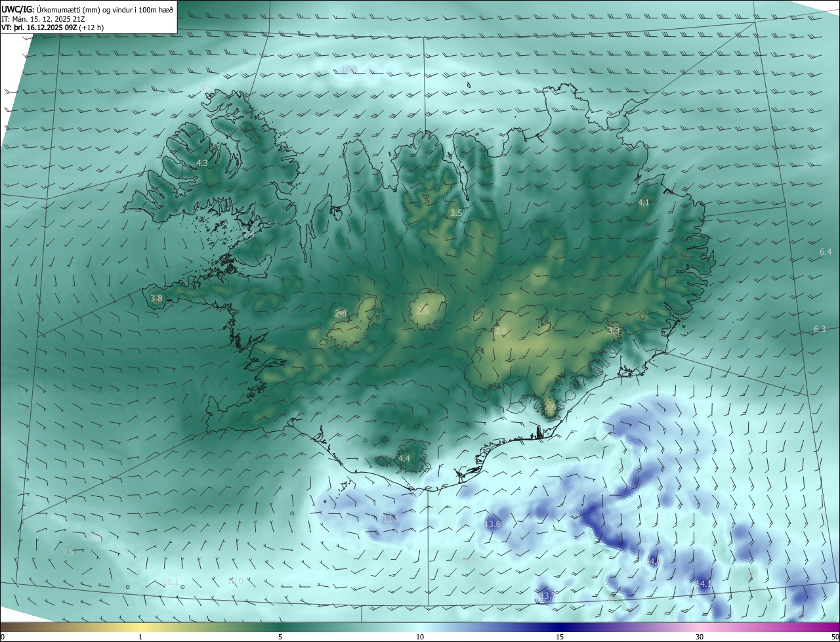Click the 1 tick on the color scale
The height and width of the screenshot is (642, 840).
140,637
